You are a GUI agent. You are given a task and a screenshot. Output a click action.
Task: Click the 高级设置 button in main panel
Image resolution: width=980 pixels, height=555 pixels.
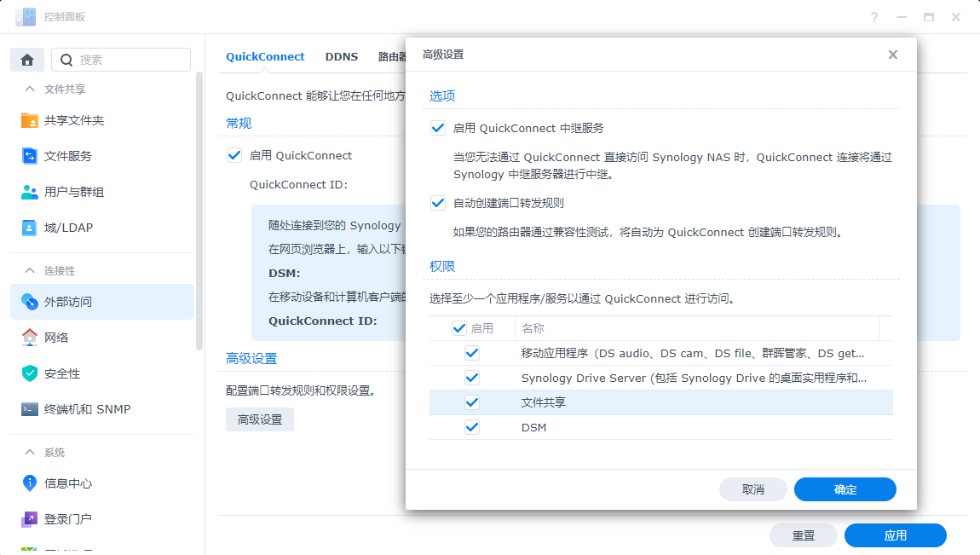click(x=260, y=419)
